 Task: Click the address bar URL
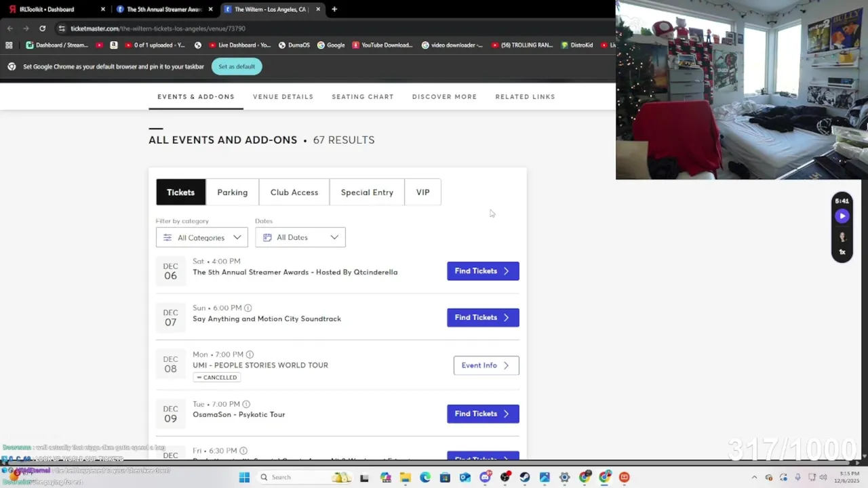158,28
